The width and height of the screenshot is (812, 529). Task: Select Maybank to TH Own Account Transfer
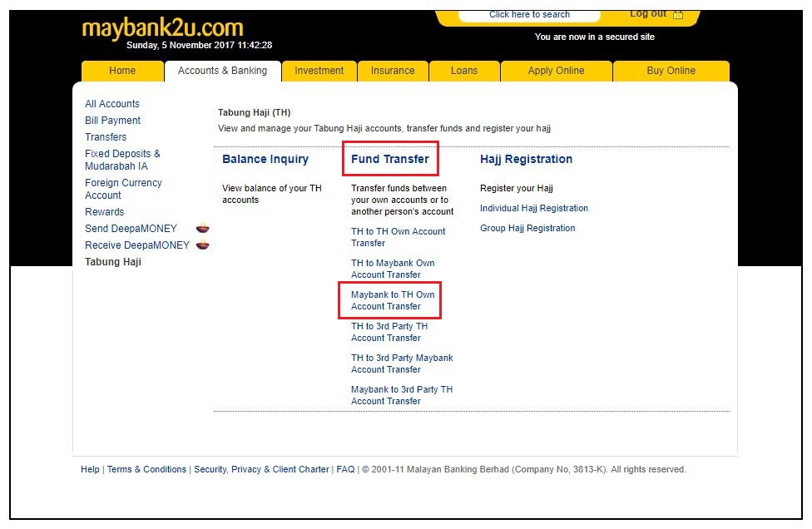pos(393,300)
